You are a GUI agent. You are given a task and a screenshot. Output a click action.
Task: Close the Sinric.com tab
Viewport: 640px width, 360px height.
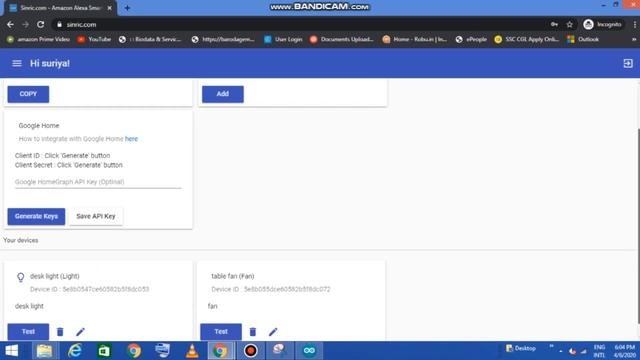[109, 8]
